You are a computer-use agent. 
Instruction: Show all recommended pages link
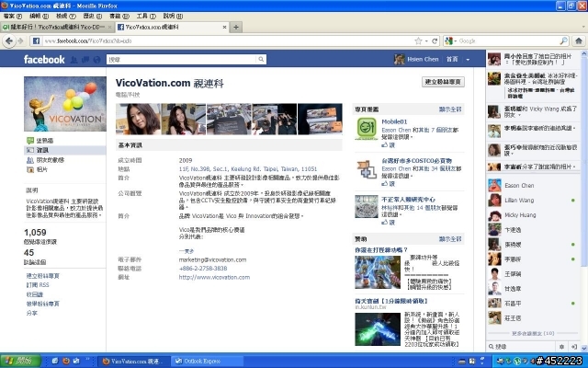pyautogui.click(x=450, y=109)
